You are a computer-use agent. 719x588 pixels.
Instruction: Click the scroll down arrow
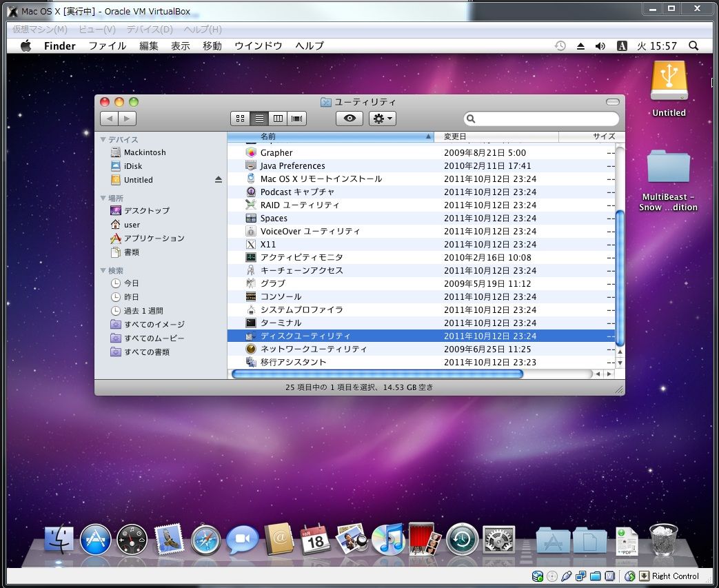point(620,363)
